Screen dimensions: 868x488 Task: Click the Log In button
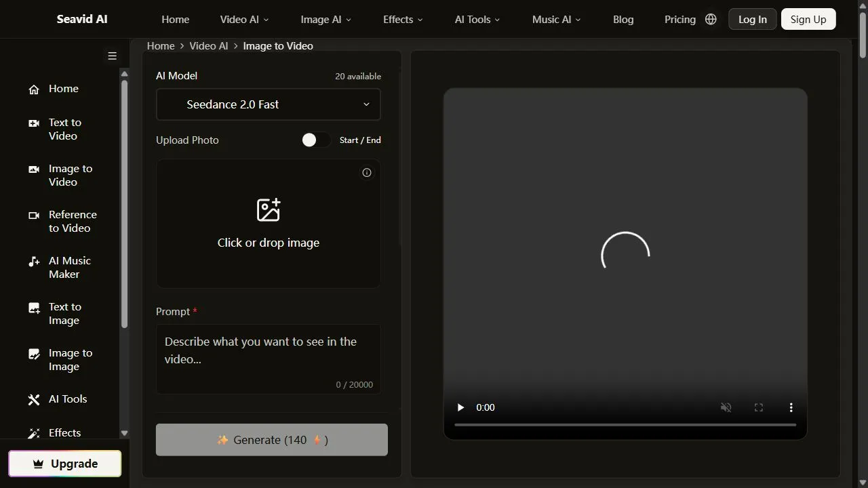pos(752,19)
